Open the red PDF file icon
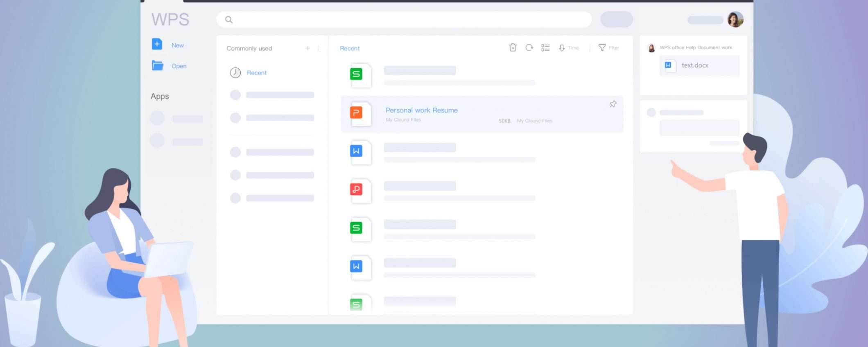The height and width of the screenshot is (347, 868). (x=356, y=189)
